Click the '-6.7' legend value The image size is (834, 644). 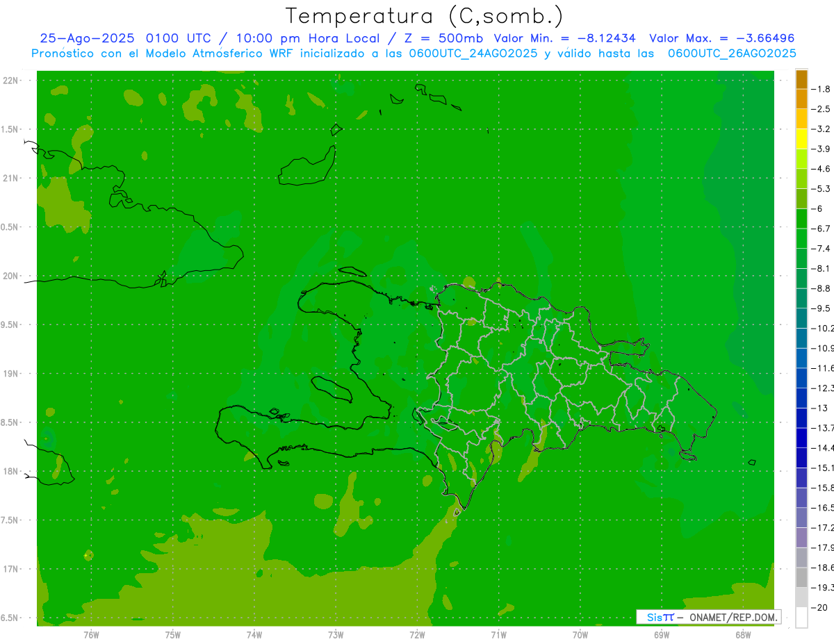(821, 229)
